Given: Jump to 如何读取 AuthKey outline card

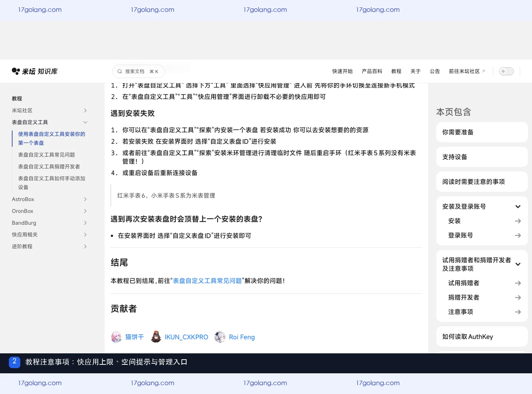Looking at the screenshot, I should tap(482, 337).
